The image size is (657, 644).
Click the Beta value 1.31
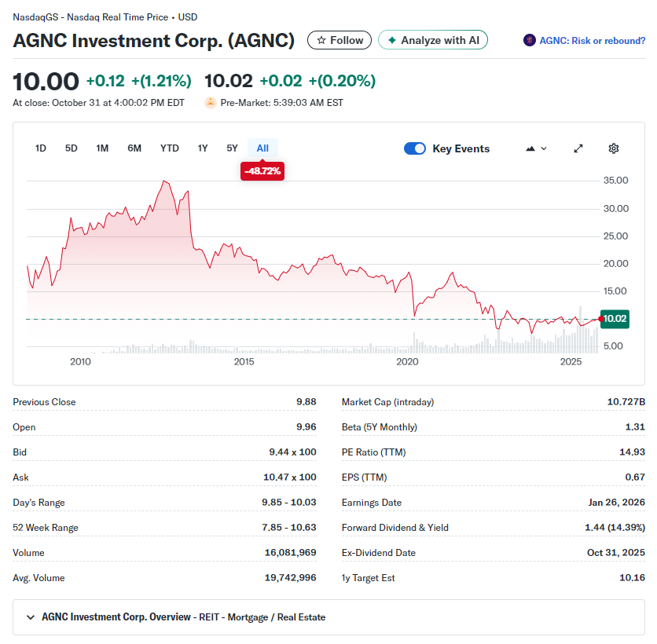pos(635,427)
